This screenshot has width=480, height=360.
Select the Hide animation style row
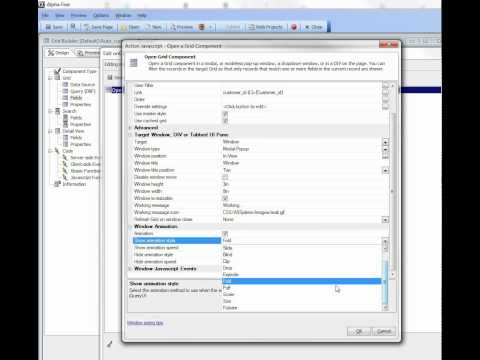(177, 255)
